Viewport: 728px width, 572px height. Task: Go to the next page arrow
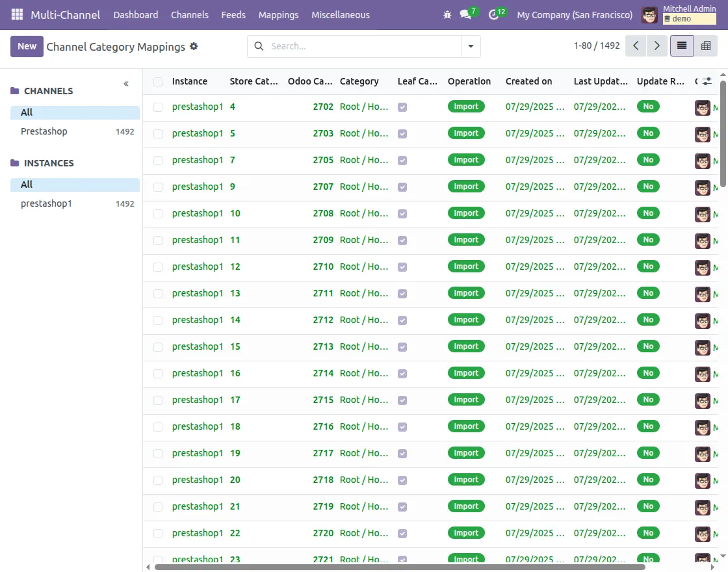click(x=656, y=46)
